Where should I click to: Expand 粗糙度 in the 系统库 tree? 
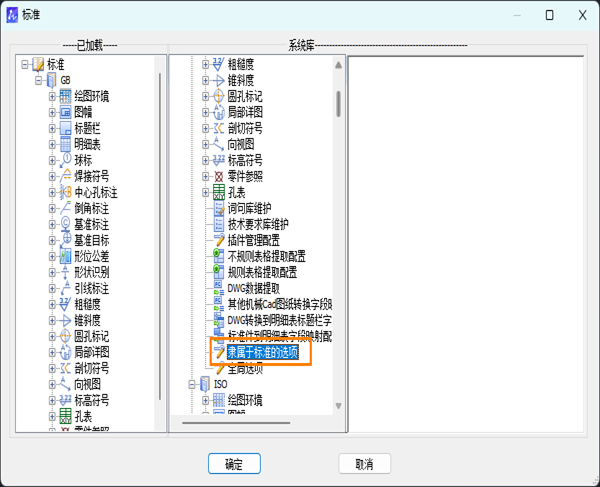(205, 64)
